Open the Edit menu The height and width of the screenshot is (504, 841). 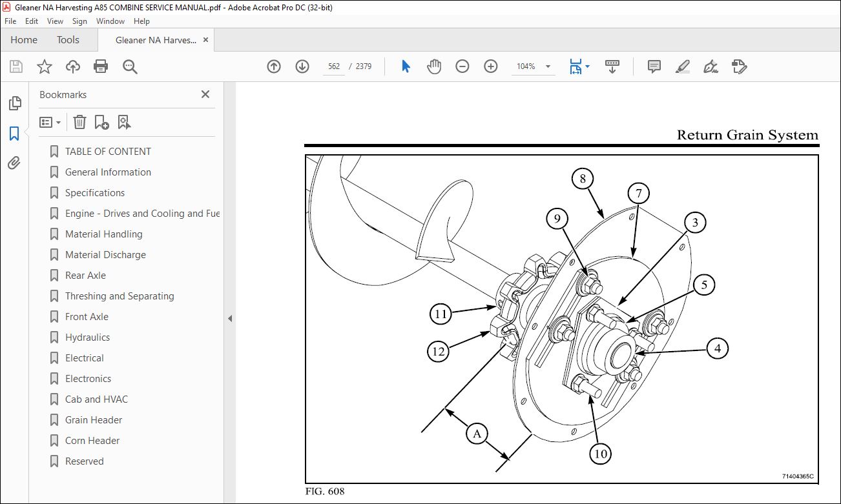(x=32, y=21)
